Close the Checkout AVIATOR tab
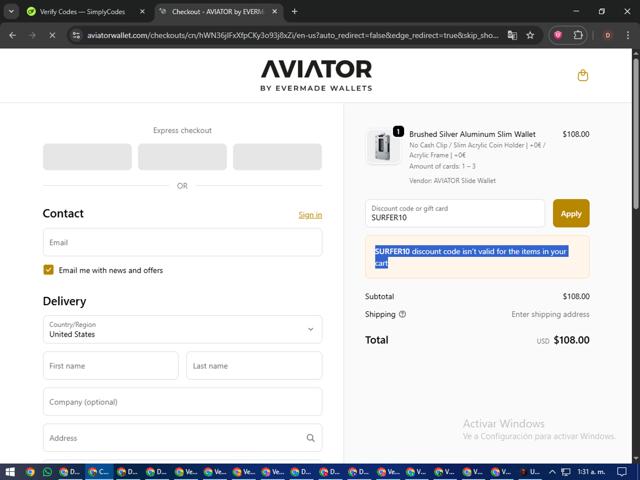 pos(275,11)
